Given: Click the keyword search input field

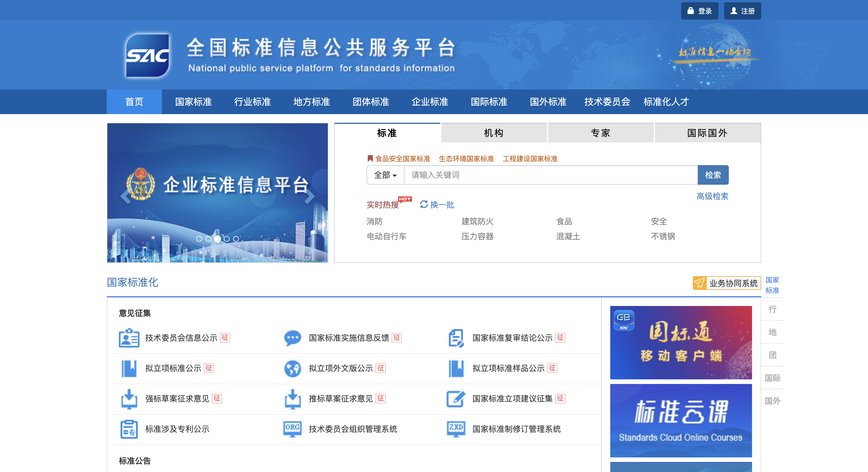Looking at the screenshot, I should click(550, 175).
